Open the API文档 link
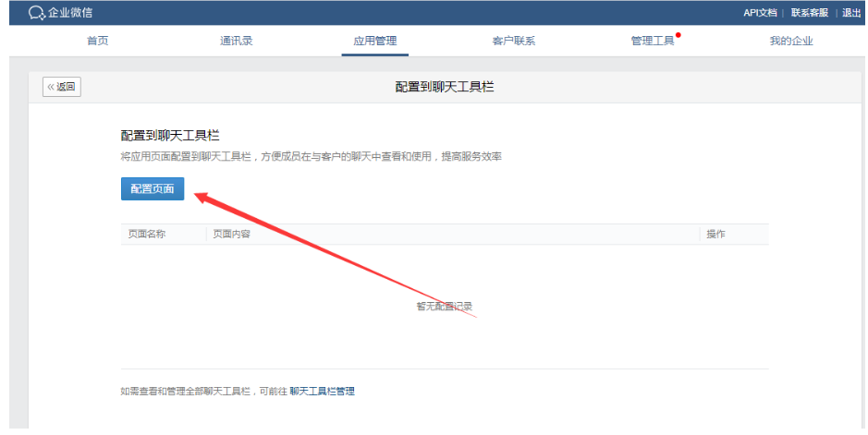 [x=760, y=13]
